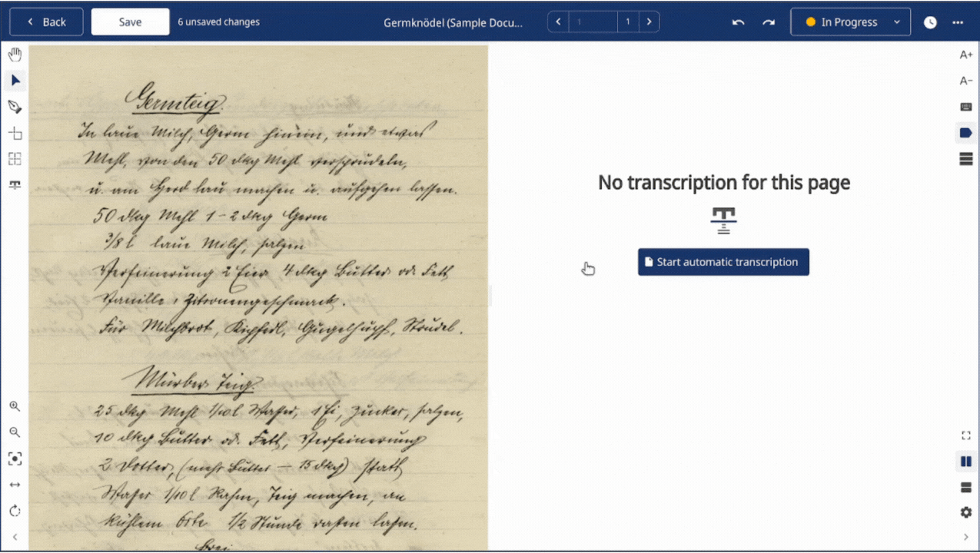Open the three-dot overflow menu
This screenshot has width=980, height=553.
958,22
